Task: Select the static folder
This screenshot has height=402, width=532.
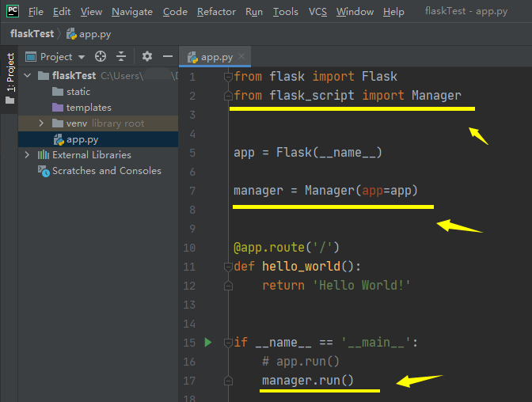Action: 71,92
